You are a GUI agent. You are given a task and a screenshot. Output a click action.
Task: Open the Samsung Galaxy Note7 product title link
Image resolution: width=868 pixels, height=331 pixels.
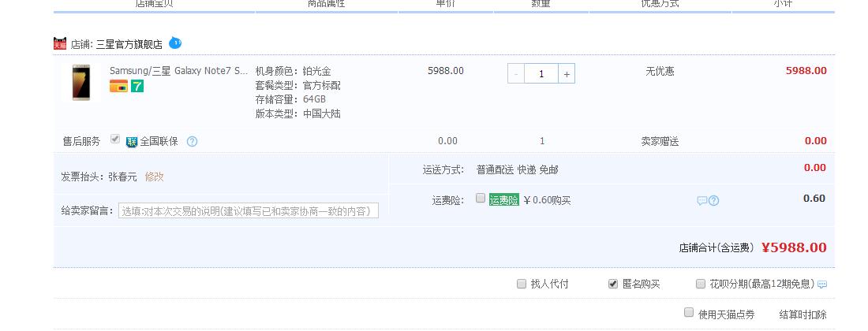coord(179,71)
